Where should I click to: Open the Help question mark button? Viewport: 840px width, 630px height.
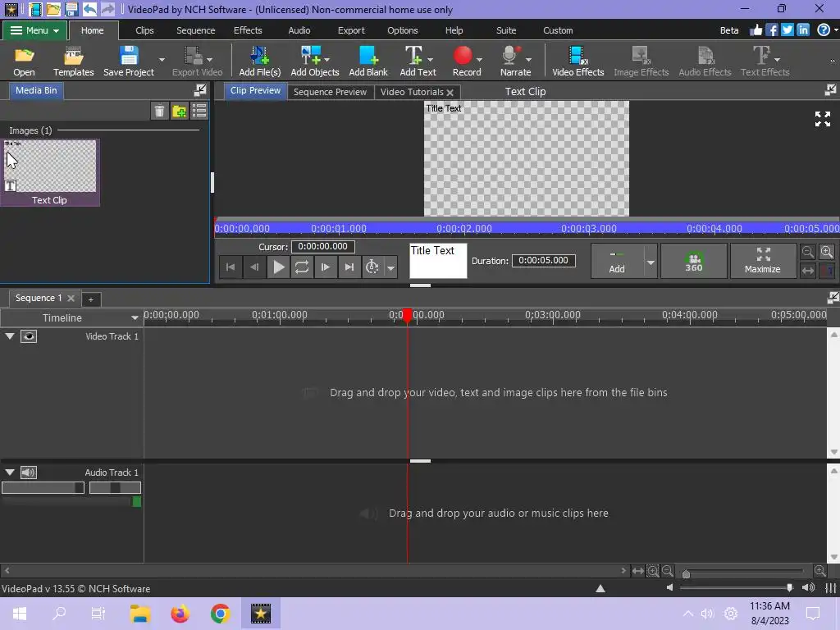(x=824, y=30)
